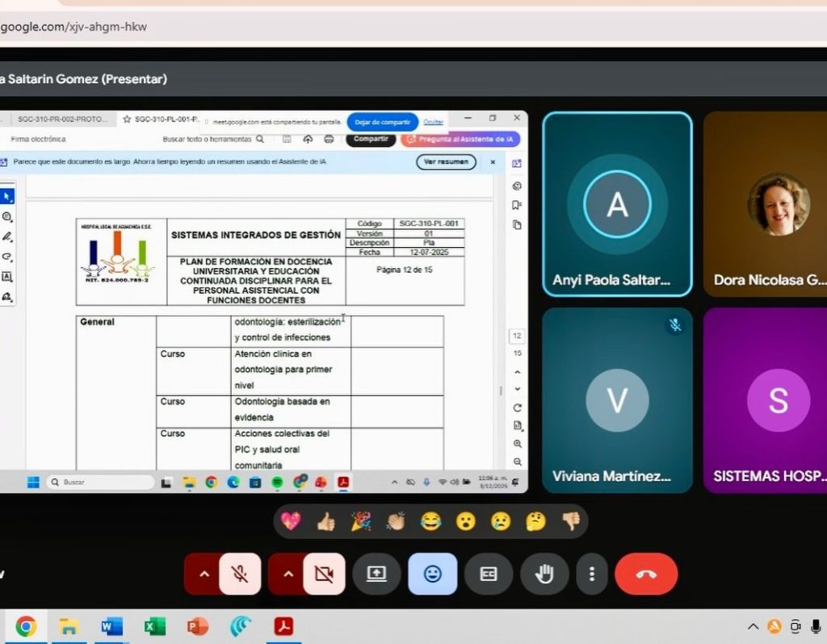Select Anyi Paola Saltarin participant tile

coord(617,204)
